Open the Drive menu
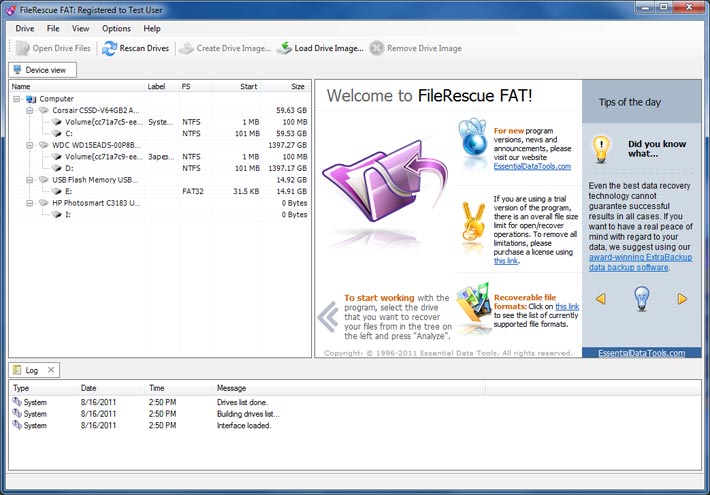Screen dimensions: 710x495 coord(24,29)
